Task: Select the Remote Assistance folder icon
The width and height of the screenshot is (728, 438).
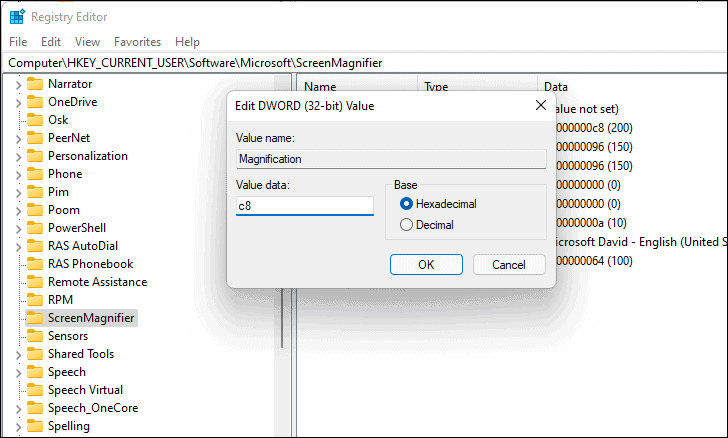Action: pos(35,282)
